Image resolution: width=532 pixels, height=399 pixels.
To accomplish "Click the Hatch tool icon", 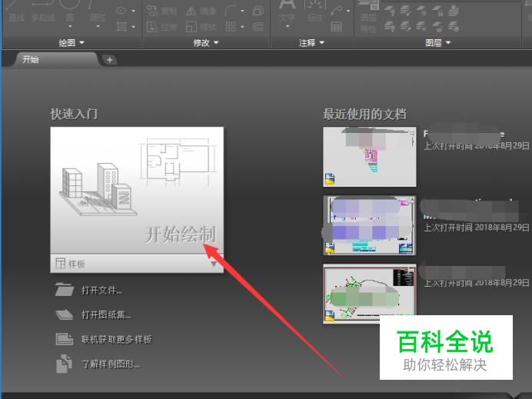I will point(121,26).
